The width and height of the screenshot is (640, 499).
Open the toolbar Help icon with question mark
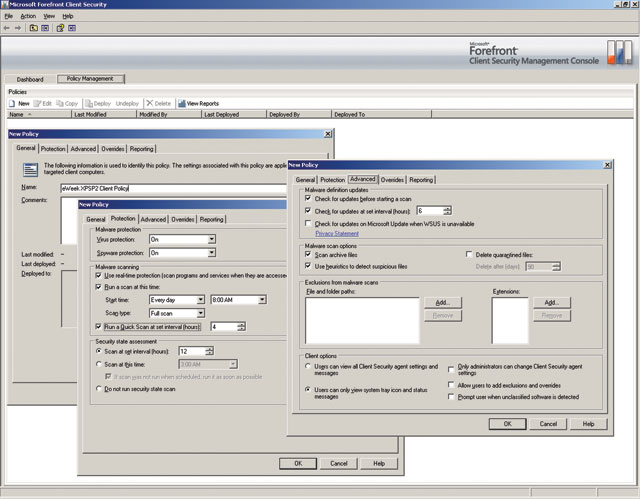[60, 28]
